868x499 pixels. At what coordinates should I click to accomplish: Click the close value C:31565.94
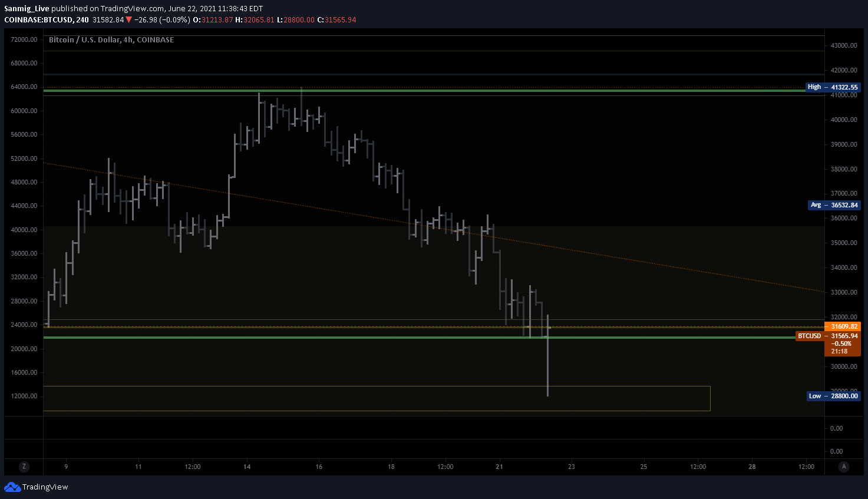337,19
